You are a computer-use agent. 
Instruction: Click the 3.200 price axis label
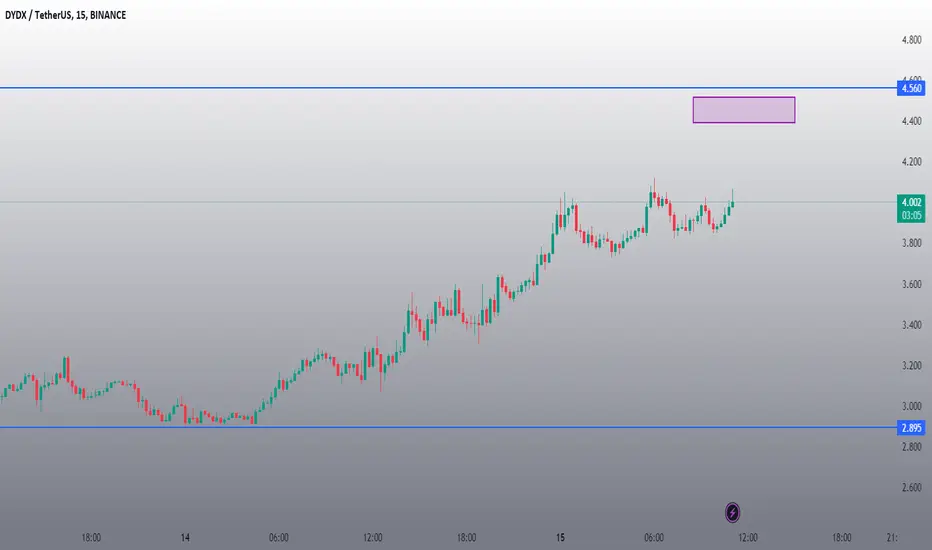click(911, 365)
